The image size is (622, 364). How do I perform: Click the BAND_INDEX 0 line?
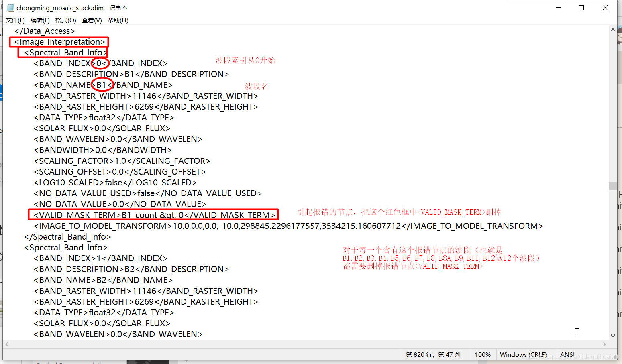point(100,63)
